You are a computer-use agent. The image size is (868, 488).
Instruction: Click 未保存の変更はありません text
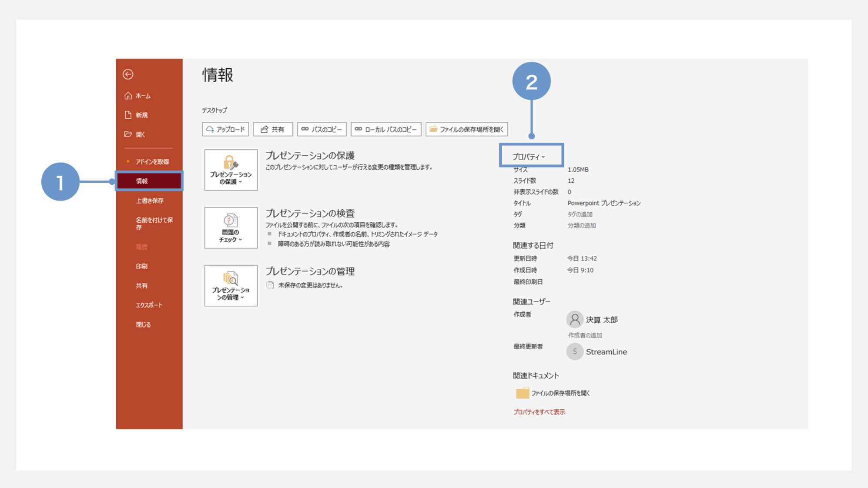coord(310,285)
